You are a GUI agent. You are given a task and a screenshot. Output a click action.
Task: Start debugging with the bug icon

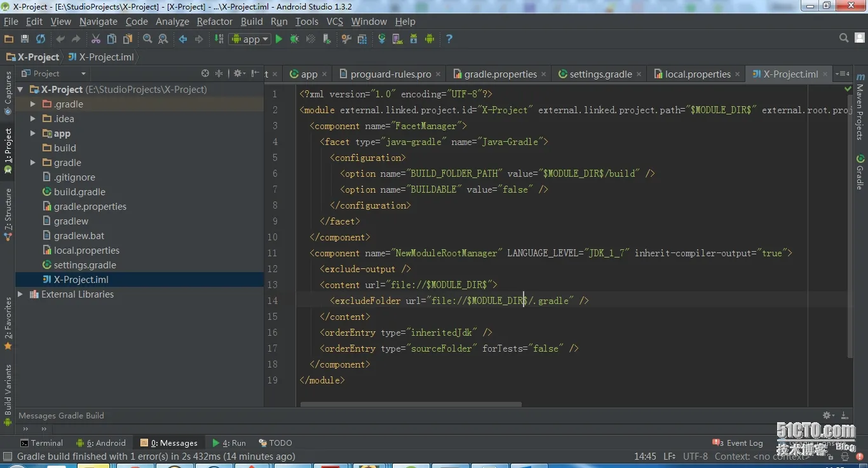[x=294, y=39]
